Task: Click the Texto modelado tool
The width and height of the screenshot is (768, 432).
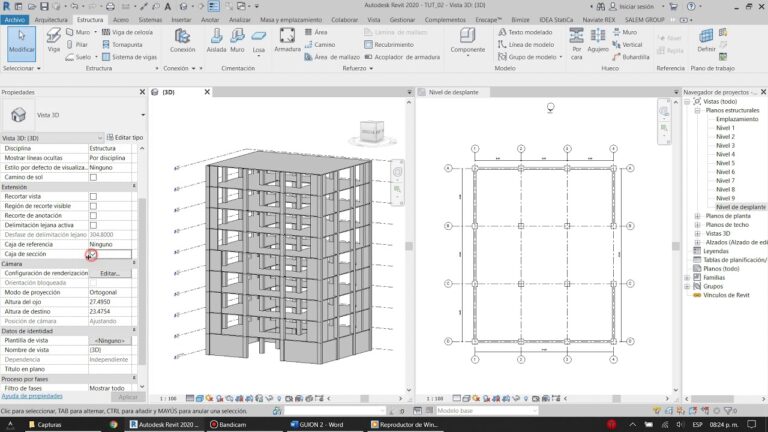Action: pyautogui.click(x=525, y=32)
